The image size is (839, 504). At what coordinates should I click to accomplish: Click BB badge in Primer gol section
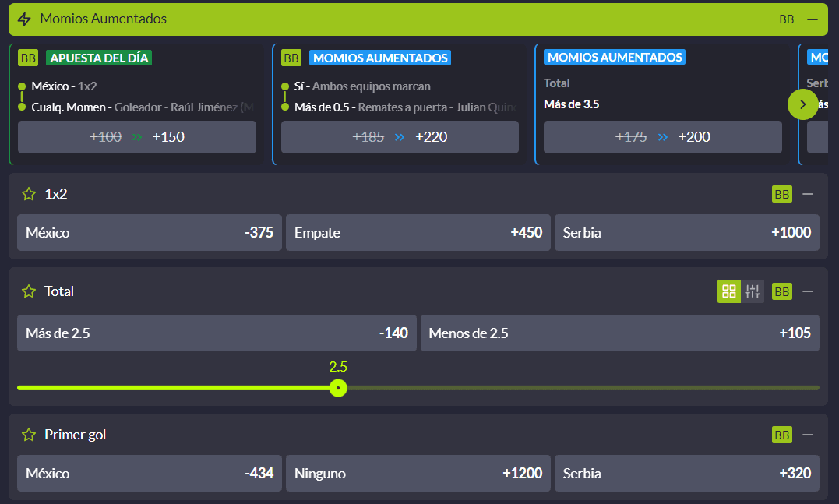pyautogui.click(x=782, y=435)
